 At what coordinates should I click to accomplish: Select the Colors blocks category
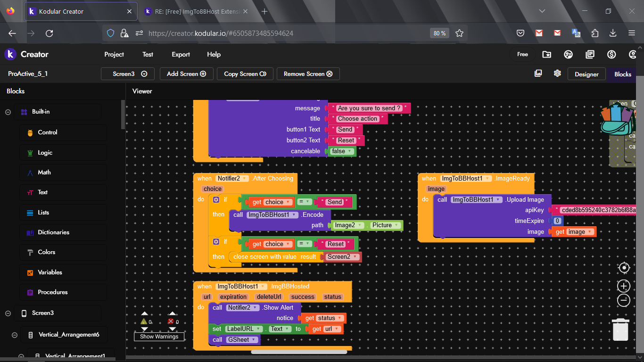[63, 252]
